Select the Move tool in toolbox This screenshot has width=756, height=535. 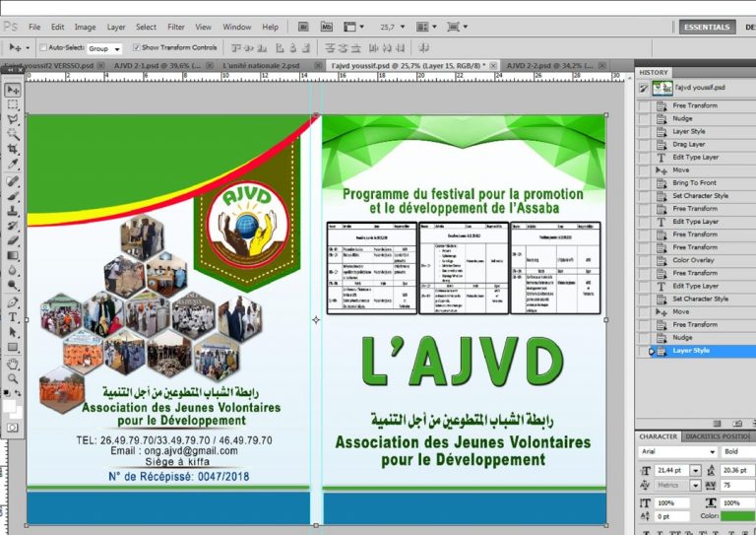[13, 90]
